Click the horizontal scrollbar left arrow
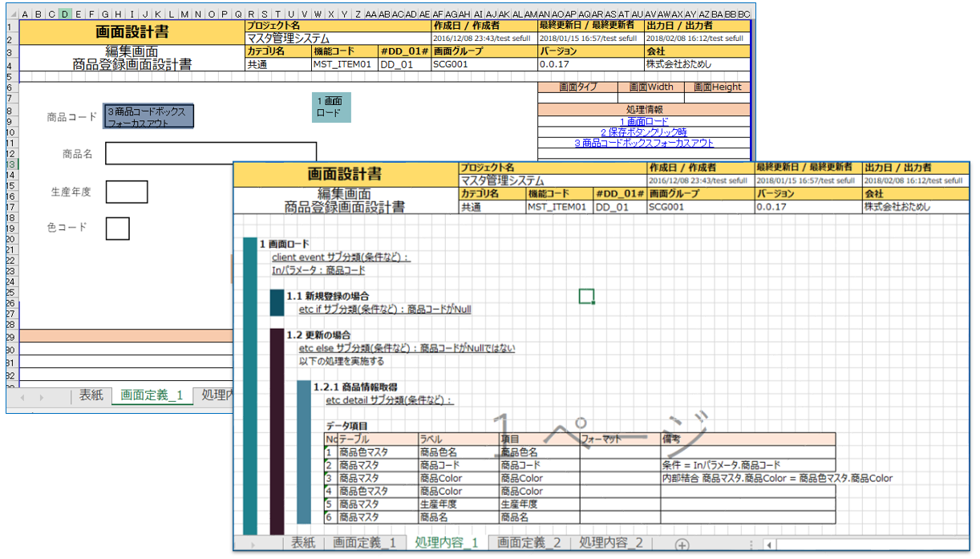 768,545
